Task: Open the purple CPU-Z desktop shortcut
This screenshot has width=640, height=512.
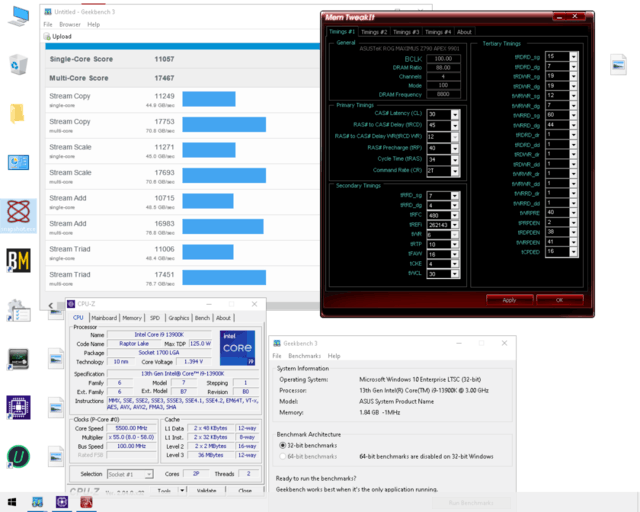Action: (x=18, y=407)
